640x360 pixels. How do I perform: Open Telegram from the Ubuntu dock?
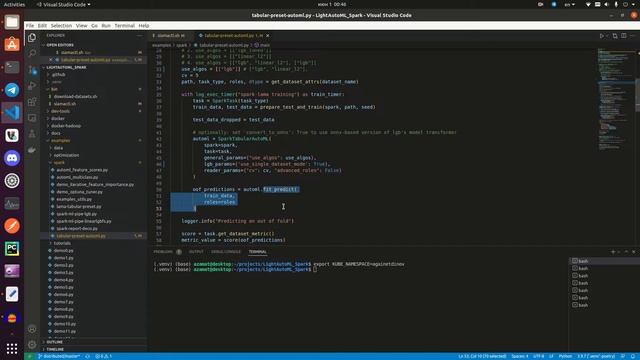tap(12, 90)
